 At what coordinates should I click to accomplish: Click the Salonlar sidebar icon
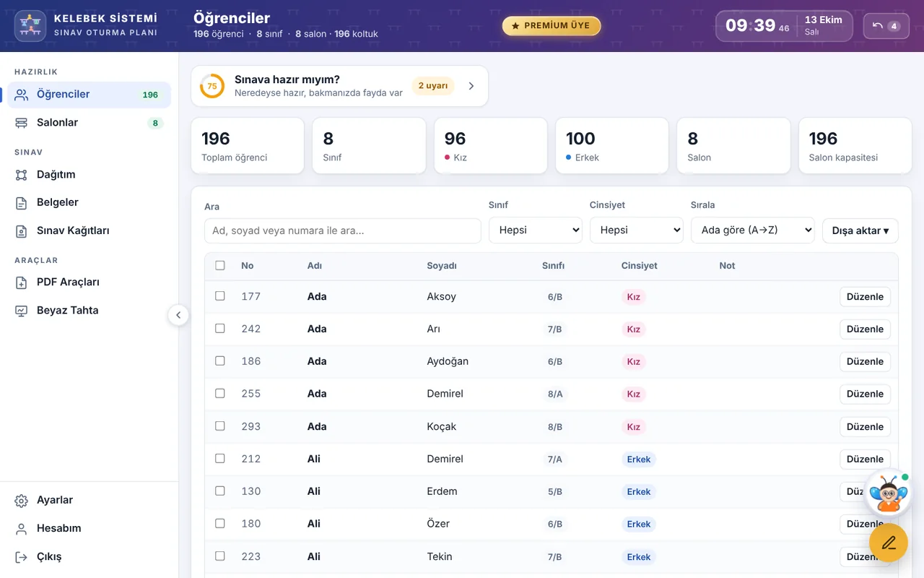click(x=22, y=123)
